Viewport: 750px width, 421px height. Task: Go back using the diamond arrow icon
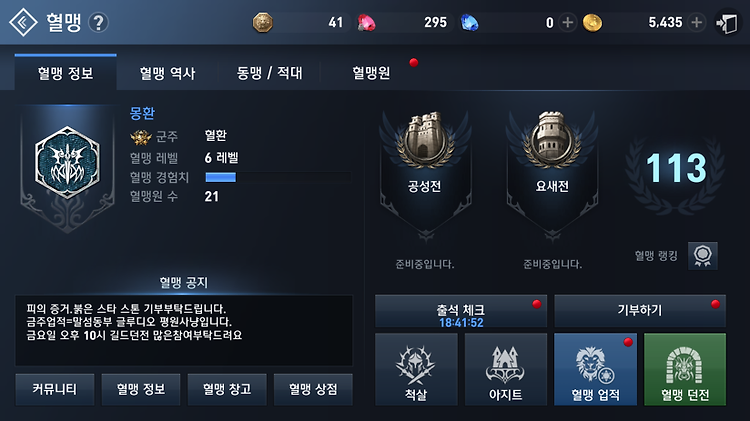23,22
